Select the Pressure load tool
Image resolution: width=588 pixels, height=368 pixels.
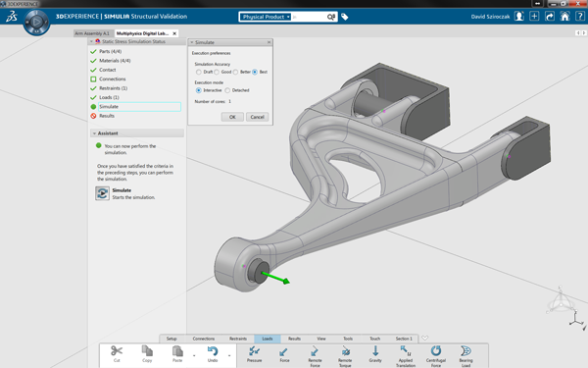(x=254, y=354)
